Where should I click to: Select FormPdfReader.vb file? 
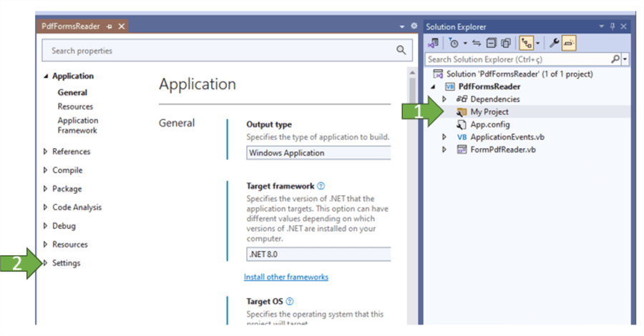(x=503, y=149)
